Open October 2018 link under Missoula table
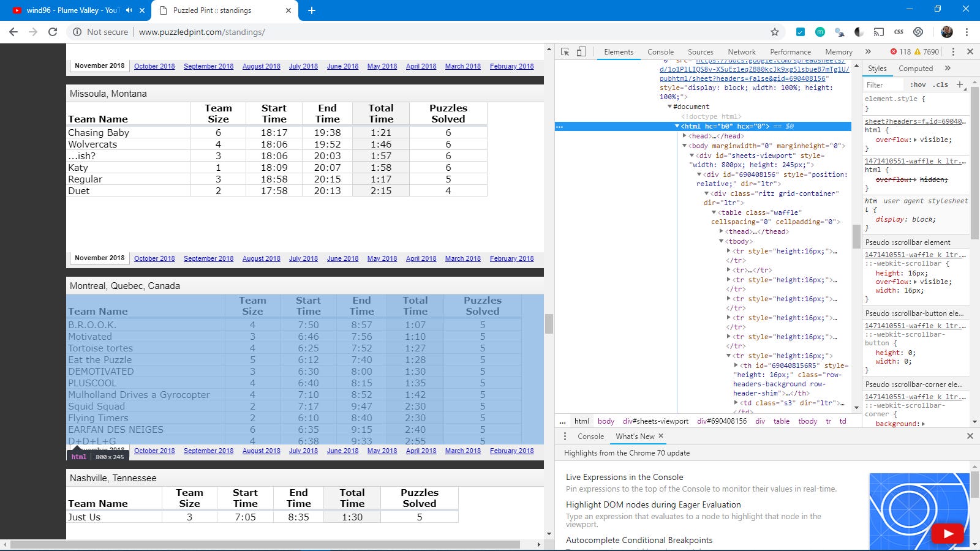This screenshot has height=551, width=980. [x=154, y=258]
